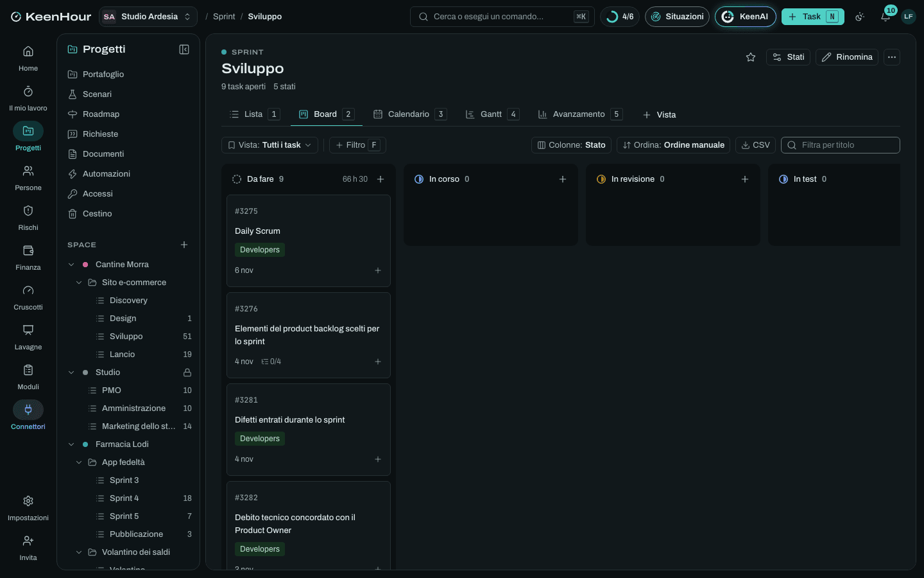Image resolution: width=924 pixels, height=578 pixels.
Task: Click the command search box
Action: 502,17
